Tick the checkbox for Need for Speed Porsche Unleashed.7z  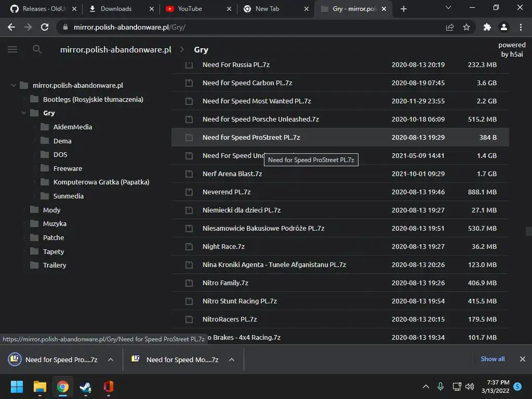tap(189, 119)
